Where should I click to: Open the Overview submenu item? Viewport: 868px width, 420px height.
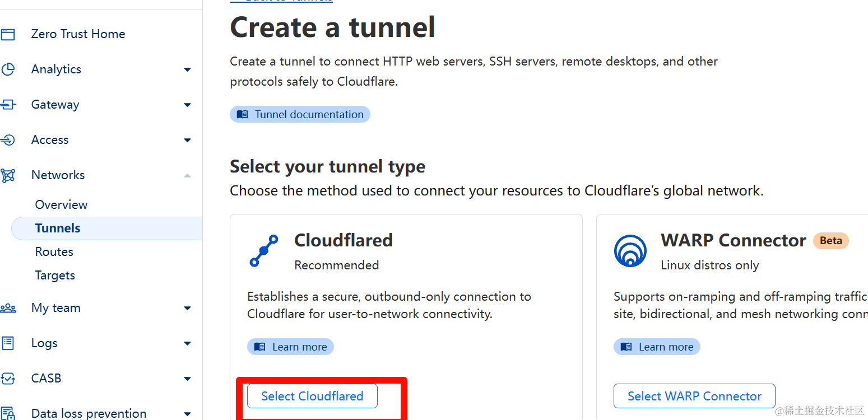(x=61, y=204)
